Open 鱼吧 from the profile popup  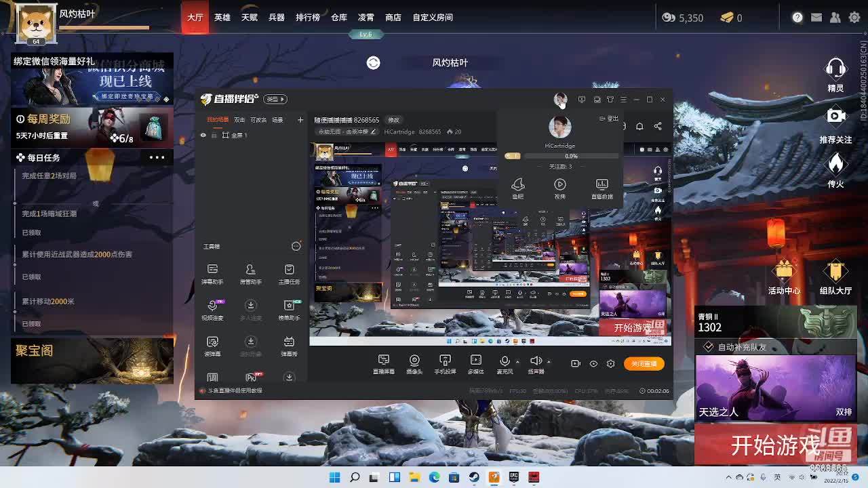coord(518,188)
